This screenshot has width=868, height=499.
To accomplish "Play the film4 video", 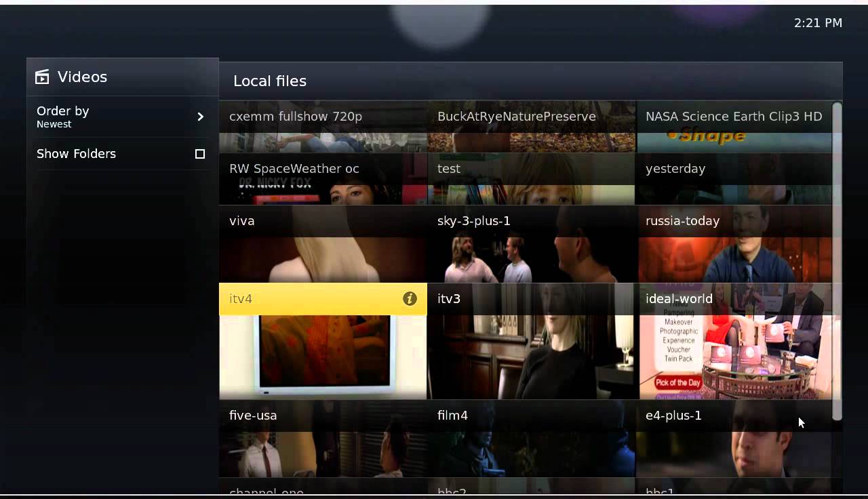I will tap(532, 438).
